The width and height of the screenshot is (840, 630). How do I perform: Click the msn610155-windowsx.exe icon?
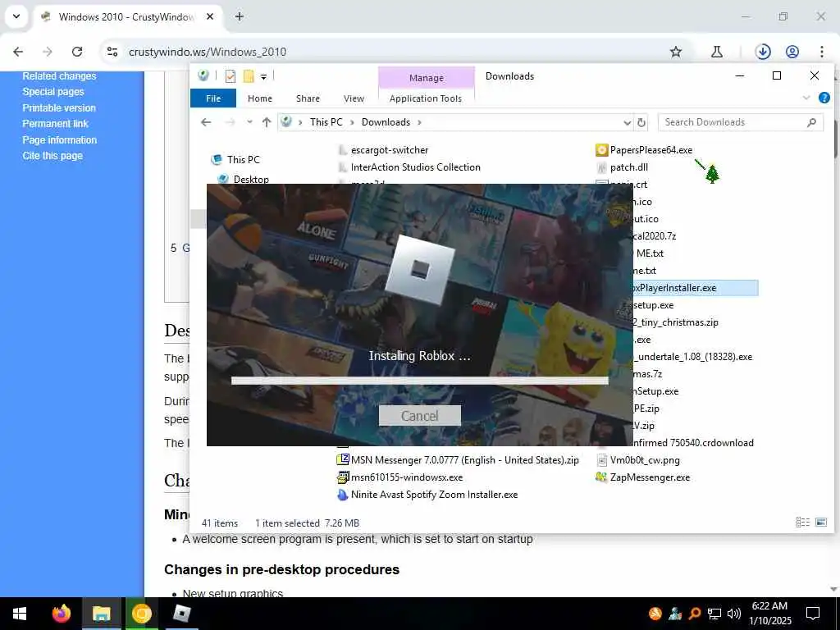(x=343, y=477)
